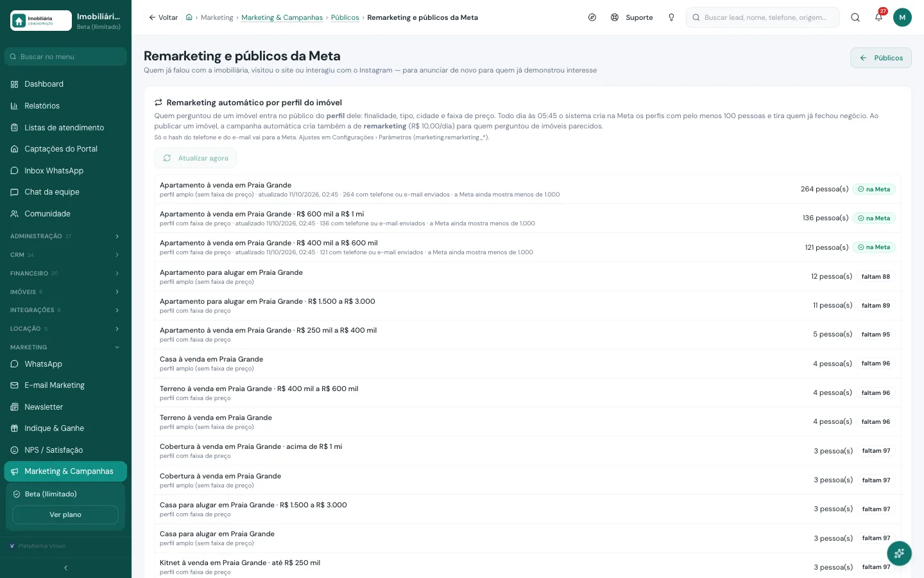The width and height of the screenshot is (924, 578).
Task: Open Indique & Ganhe
Action: [x=65, y=428]
